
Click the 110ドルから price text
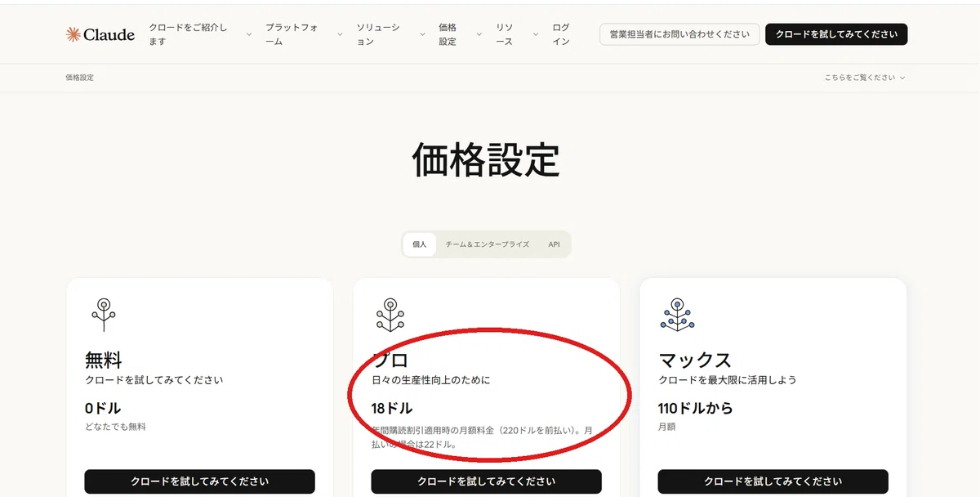(x=696, y=408)
